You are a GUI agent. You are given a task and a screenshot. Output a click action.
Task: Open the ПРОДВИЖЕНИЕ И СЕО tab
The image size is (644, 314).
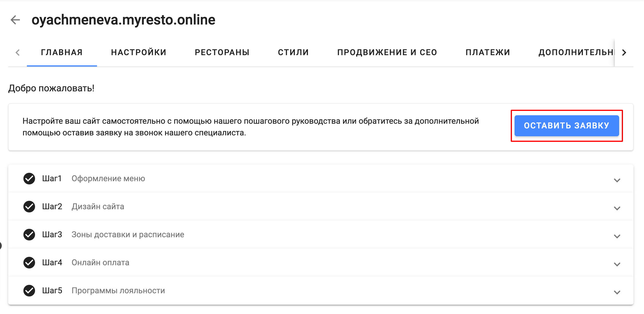387,52
